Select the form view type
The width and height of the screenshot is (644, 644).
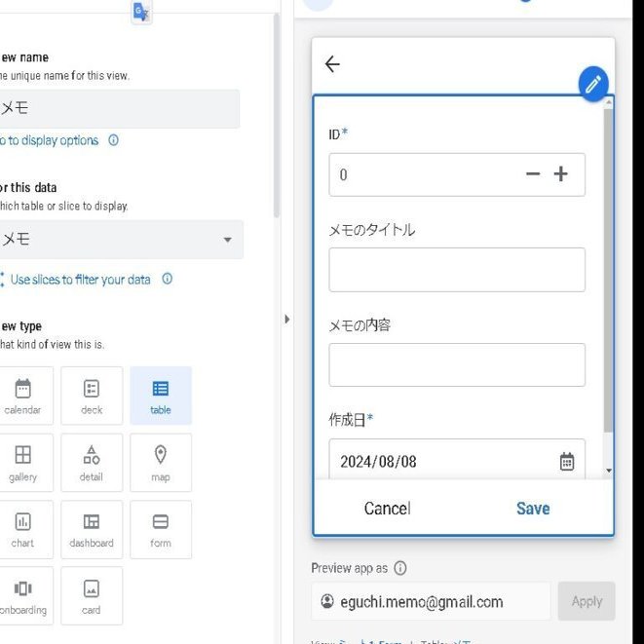coord(161,529)
